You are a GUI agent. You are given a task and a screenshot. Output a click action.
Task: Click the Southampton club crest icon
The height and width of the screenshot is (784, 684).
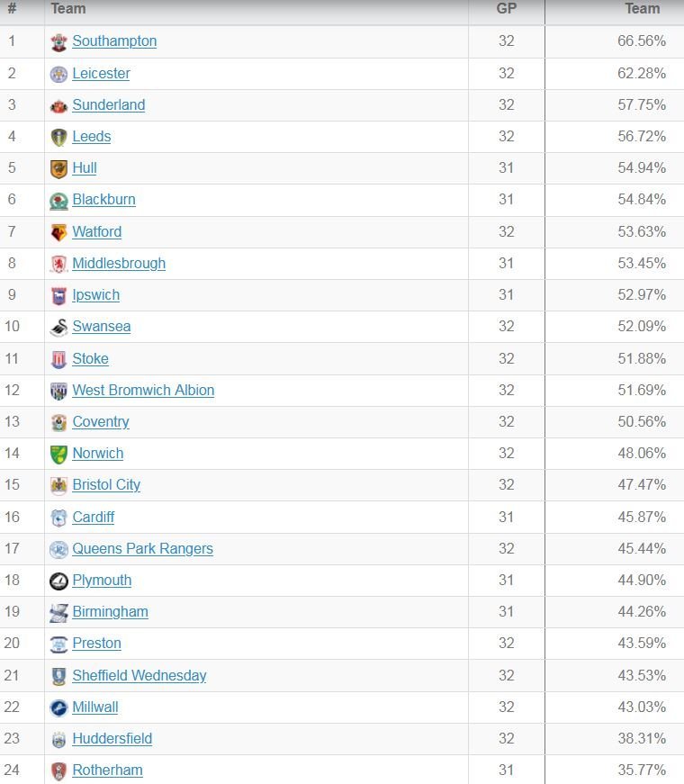click(x=58, y=42)
